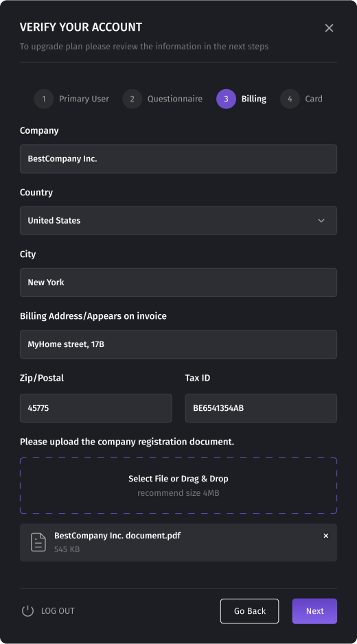Expand the Country dropdown chevron
The width and height of the screenshot is (357, 644).
pos(321,221)
